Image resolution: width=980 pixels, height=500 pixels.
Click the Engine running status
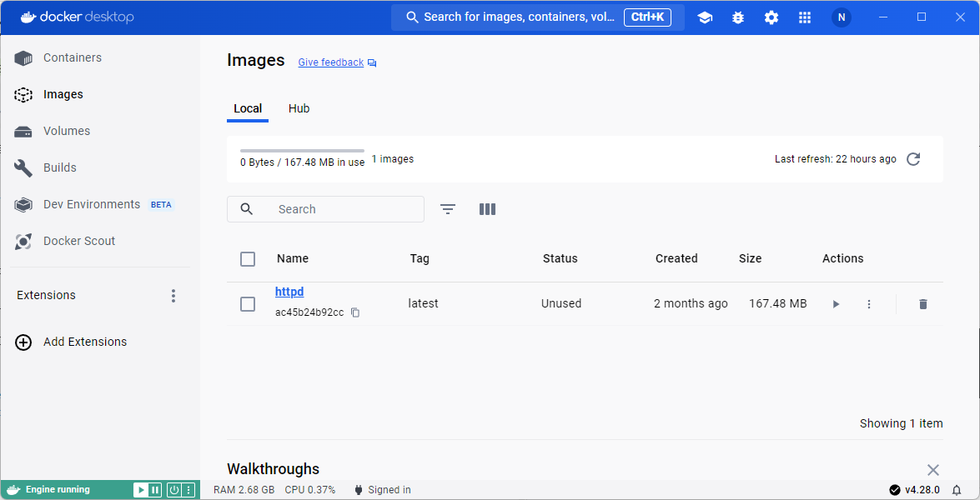tap(58, 490)
